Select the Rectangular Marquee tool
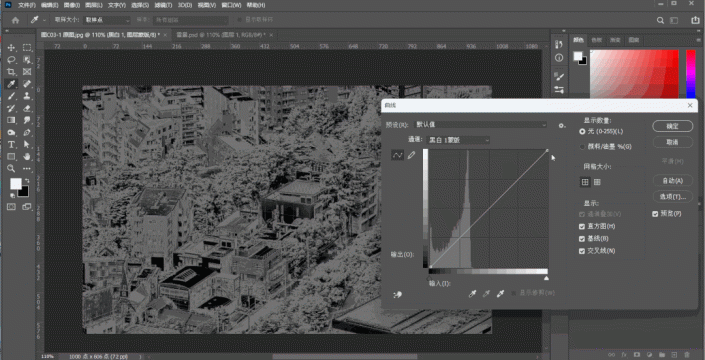The height and width of the screenshot is (360, 705). (27, 48)
